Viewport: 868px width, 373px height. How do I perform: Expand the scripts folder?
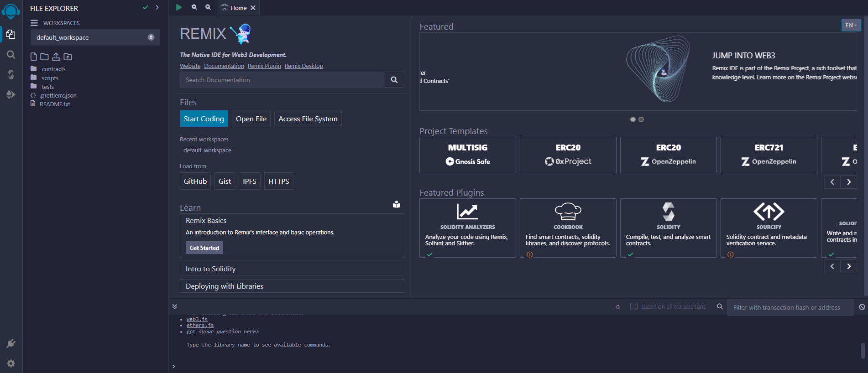click(x=50, y=78)
